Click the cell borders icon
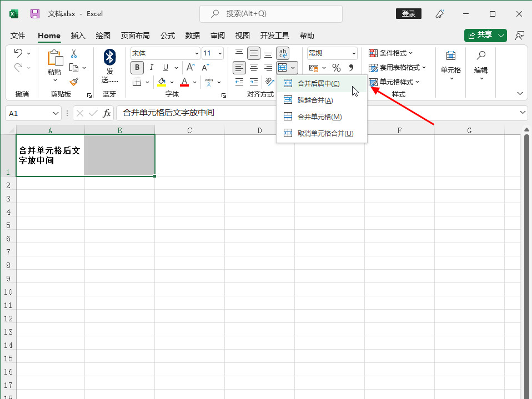 [137, 82]
